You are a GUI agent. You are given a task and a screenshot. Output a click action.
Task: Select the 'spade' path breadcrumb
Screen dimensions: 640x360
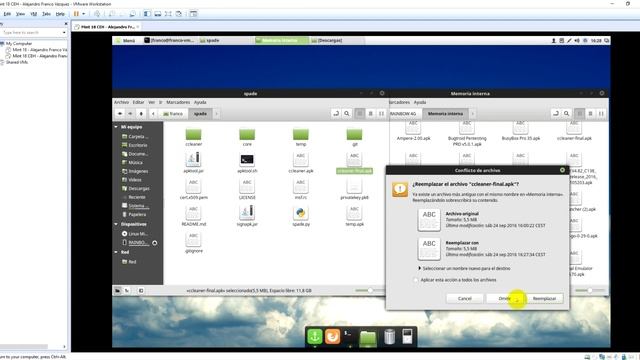tap(200, 113)
